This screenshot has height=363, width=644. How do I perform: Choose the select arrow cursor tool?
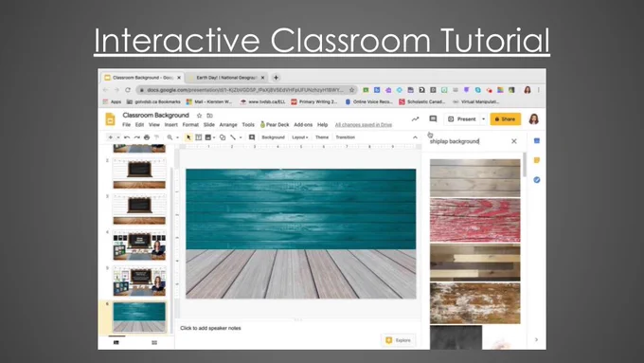click(188, 137)
